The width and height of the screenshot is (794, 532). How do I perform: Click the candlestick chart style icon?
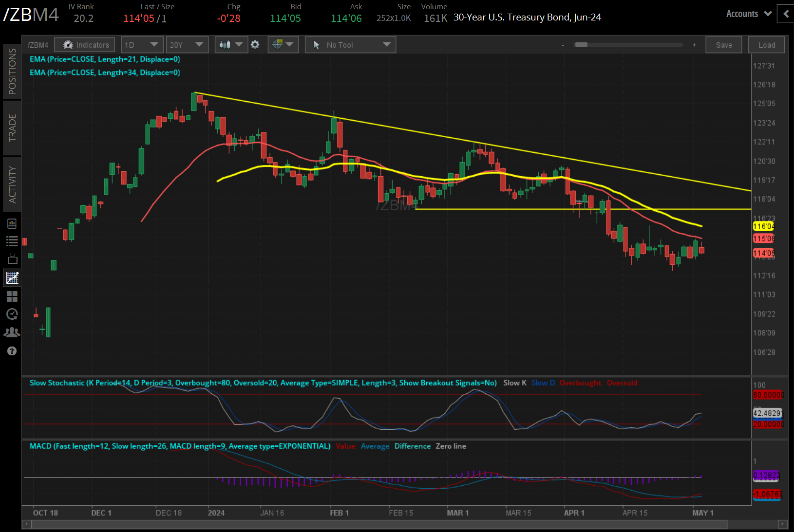click(226, 44)
